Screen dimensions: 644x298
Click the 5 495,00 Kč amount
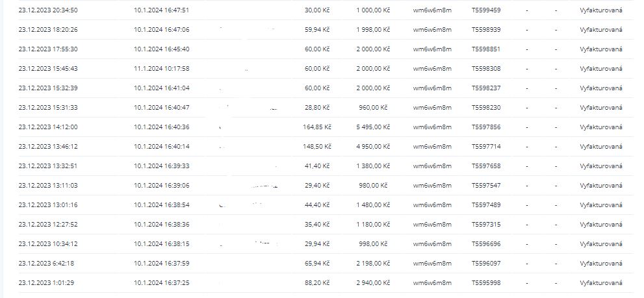[373, 127]
